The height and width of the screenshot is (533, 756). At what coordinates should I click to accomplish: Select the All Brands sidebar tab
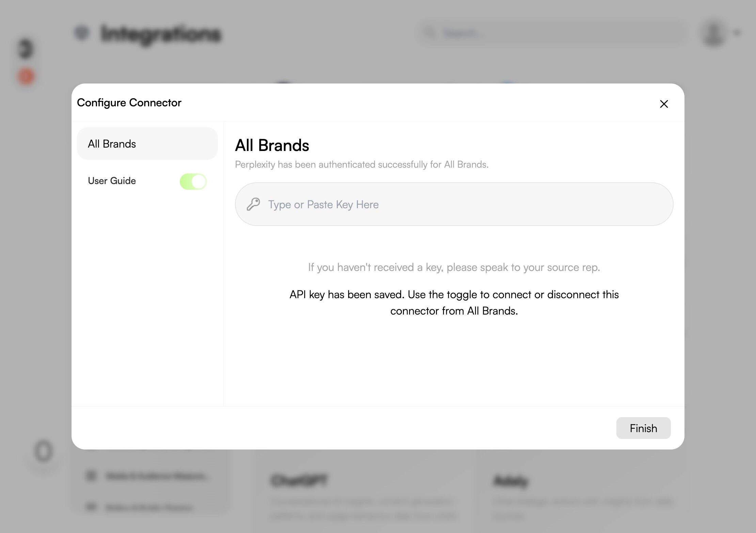(147, 144)
